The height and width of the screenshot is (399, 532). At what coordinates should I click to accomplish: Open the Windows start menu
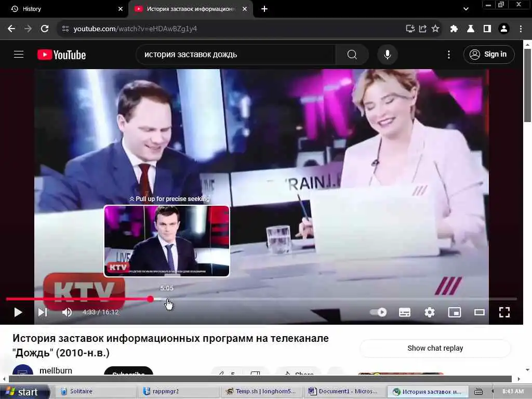click(24, 392)
